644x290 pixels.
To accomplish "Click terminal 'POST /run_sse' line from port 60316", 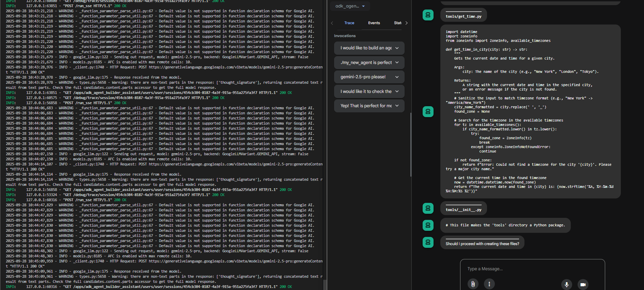I will 66,200.
